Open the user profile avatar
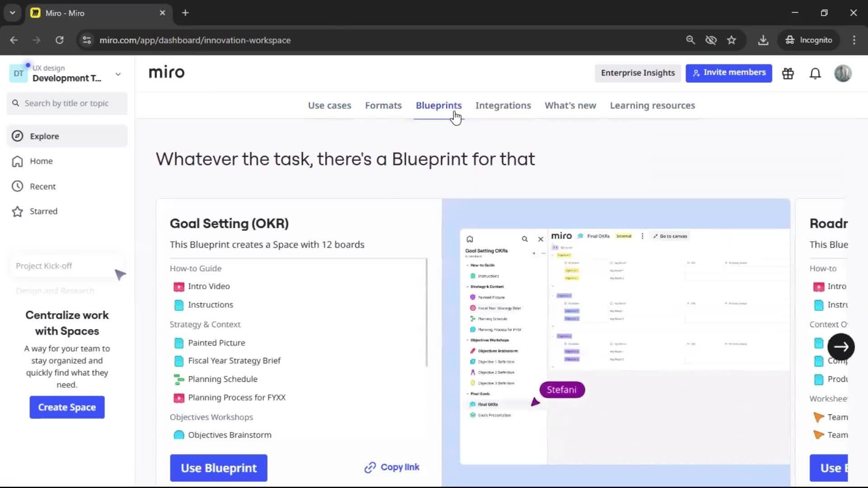The image size is (868, 488). pyautogui.click(x=843, y=73)
